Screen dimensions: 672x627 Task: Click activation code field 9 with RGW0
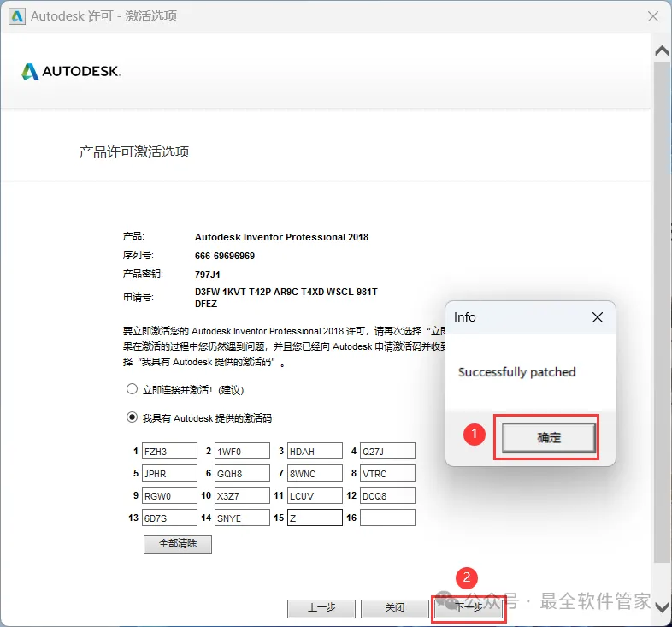pyautogui.click(x=170, y=496)
